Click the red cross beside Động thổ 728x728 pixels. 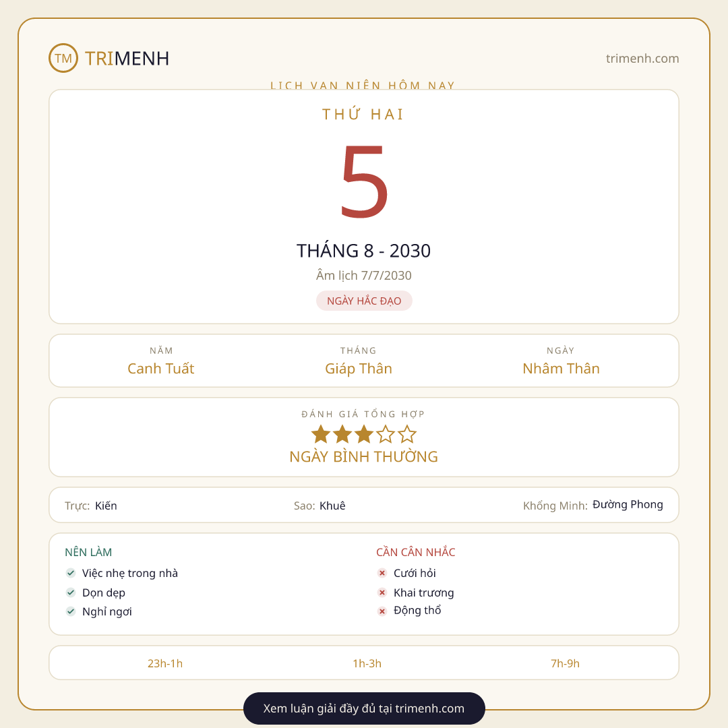click(382, 611)
